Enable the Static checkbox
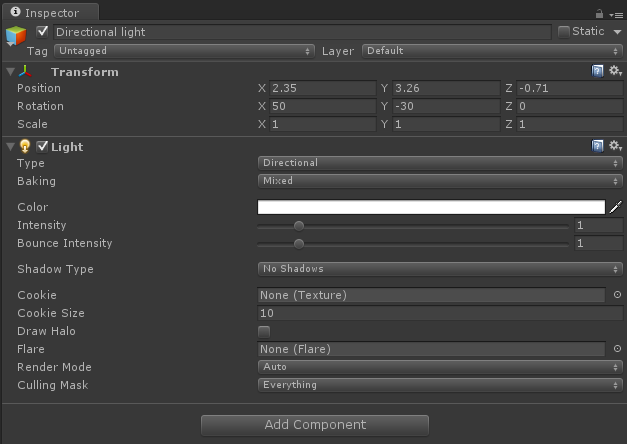The width and height of the screenshot is (627, 444). point(563,32)
